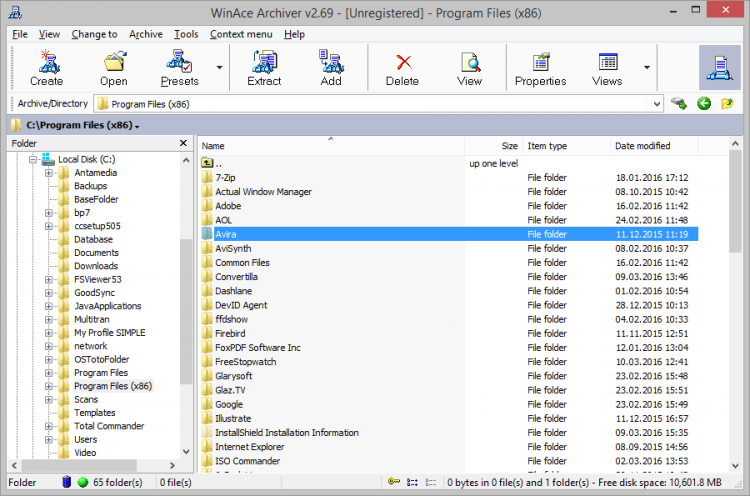Open the C:\Program Files (x86) path dropdown
The width and height of the screenshot is (750, 496).
tap(137, 127)
